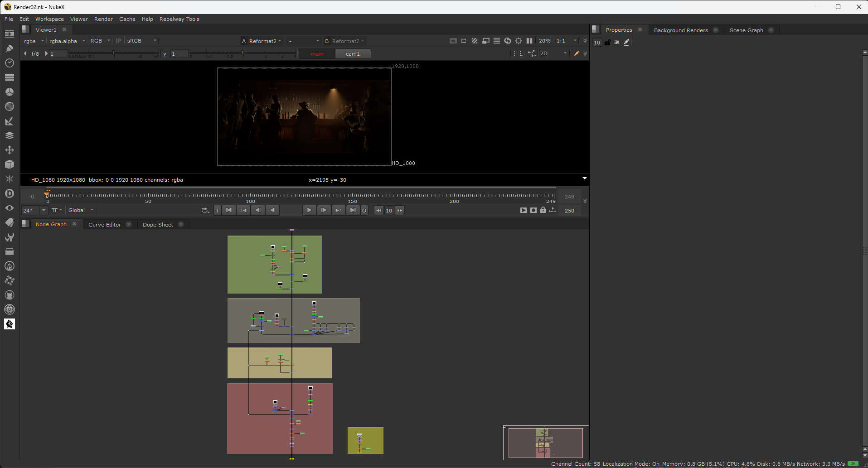The width and height of the screenshot is (868, 468).
Task: Open the 3D nodes cube icon
Action: coord(9,164)
